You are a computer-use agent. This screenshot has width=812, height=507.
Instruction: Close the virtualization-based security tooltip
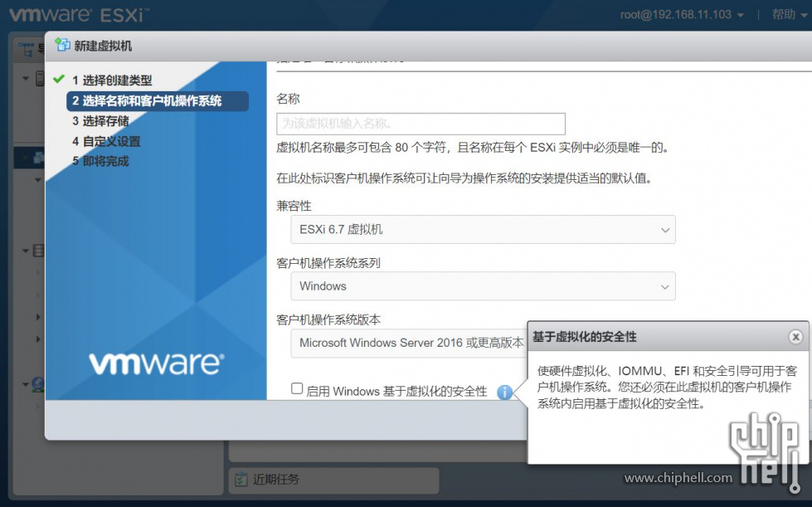795,337
